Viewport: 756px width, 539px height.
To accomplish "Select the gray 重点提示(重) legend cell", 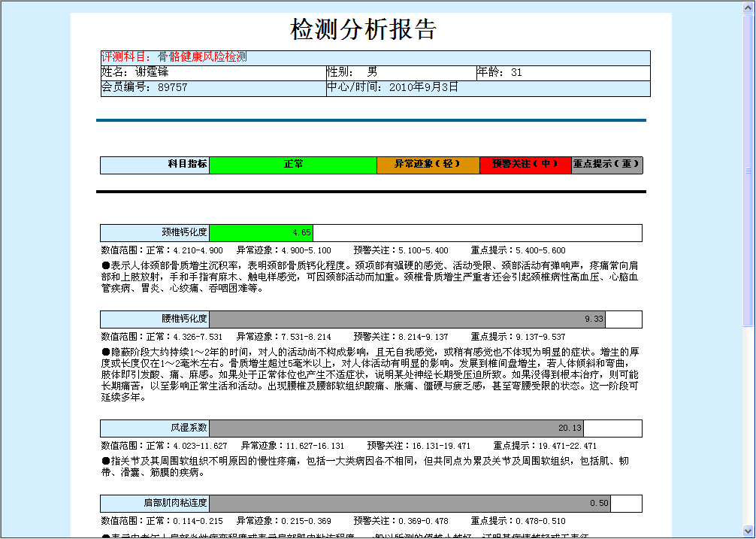I will 606,165.
